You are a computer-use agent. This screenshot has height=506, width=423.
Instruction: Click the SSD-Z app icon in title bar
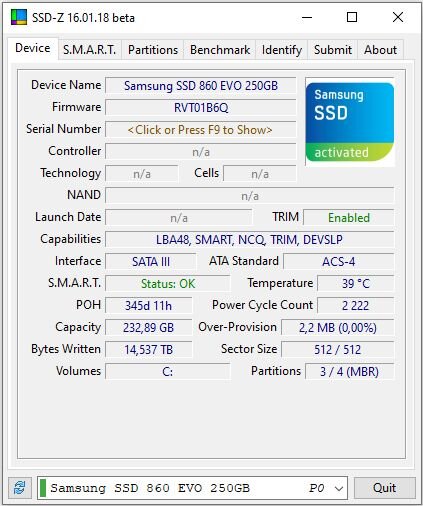[x=19, y=17]
